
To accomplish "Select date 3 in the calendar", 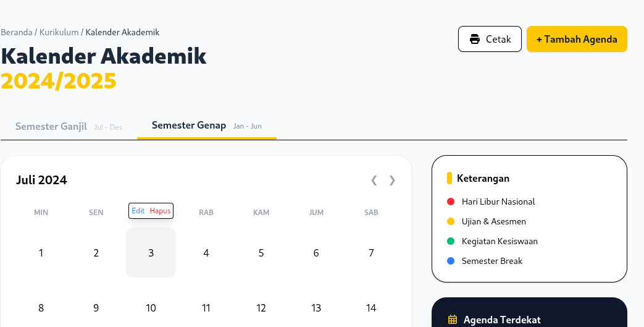I will 151,252.
